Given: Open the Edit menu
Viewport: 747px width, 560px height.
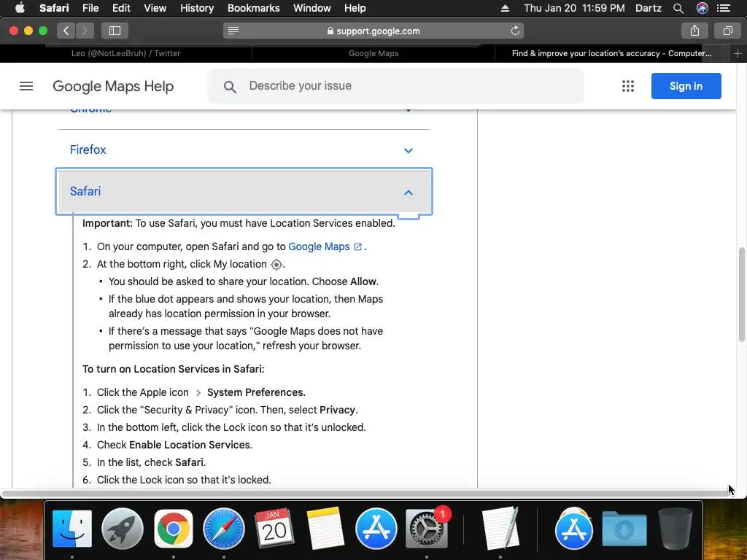Looking at the screenshot, I should point(121,8).
